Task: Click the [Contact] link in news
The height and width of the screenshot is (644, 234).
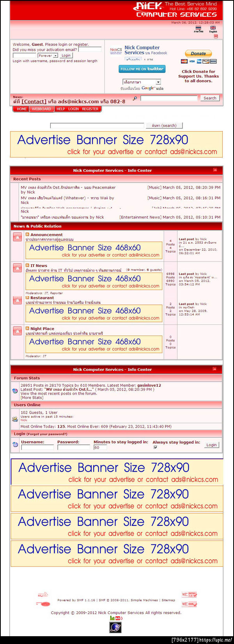Action: click(34, 101)
